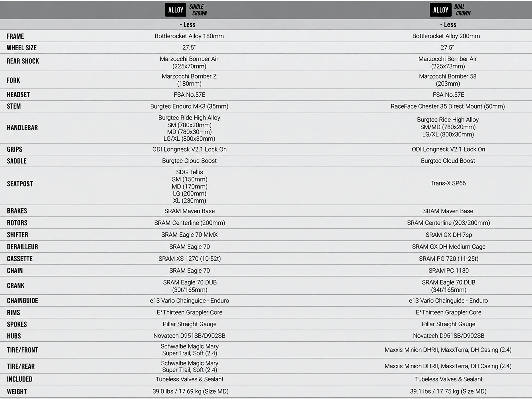Viewport: 532px width, 399px height.
Task: Click the Single Crown weight value
Action: [x=190, y=391]
